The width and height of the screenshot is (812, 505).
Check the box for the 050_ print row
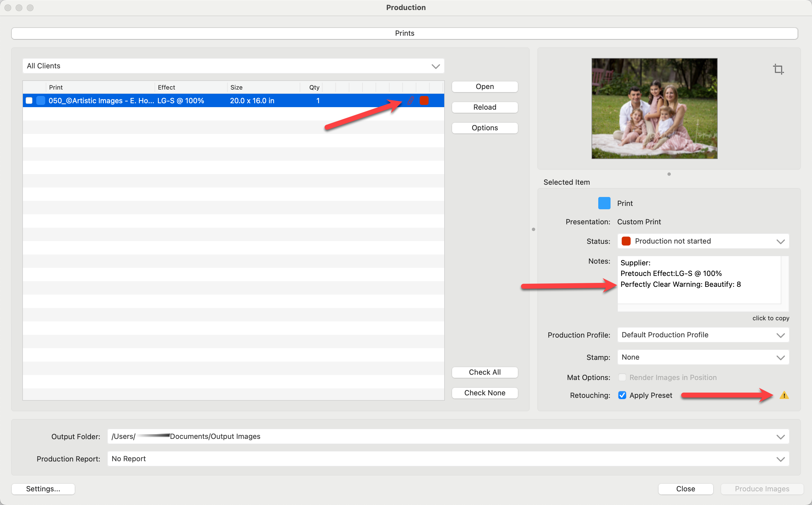coord(29,100)
